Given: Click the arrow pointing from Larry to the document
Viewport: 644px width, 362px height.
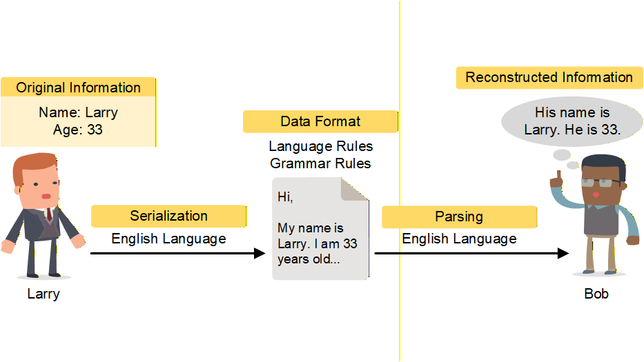Looking at the screenshot, I should (177, 254).
